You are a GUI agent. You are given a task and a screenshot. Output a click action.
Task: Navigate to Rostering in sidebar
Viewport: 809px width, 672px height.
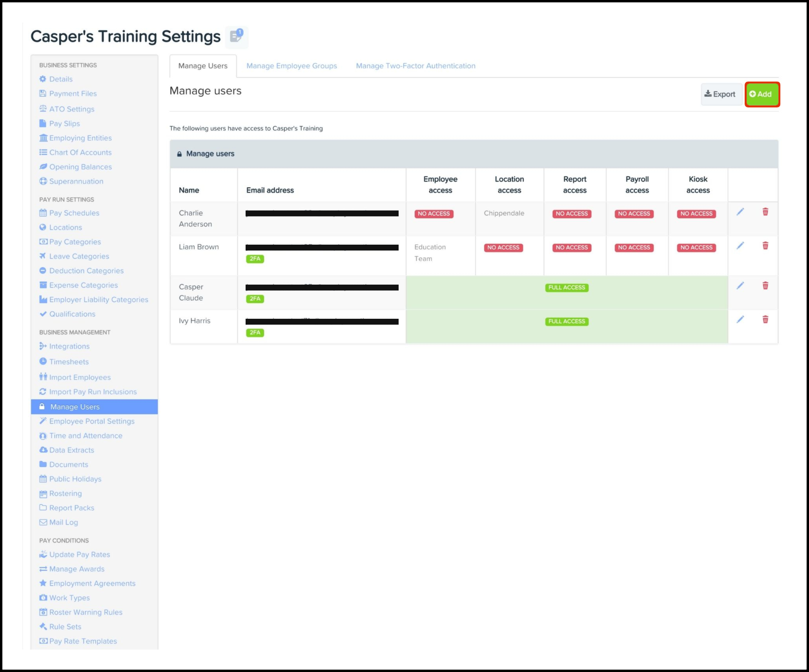pos(66,493)
